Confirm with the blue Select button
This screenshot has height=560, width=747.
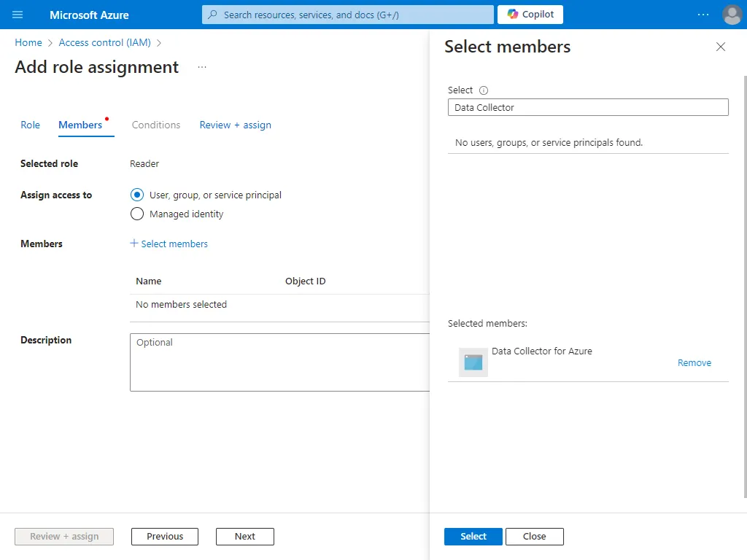pyautogui.click(x=473, y=537)
